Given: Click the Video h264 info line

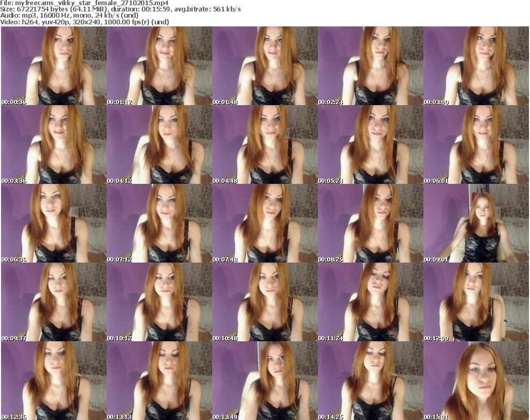Looking at the screenshot, I should pos(85,22).
